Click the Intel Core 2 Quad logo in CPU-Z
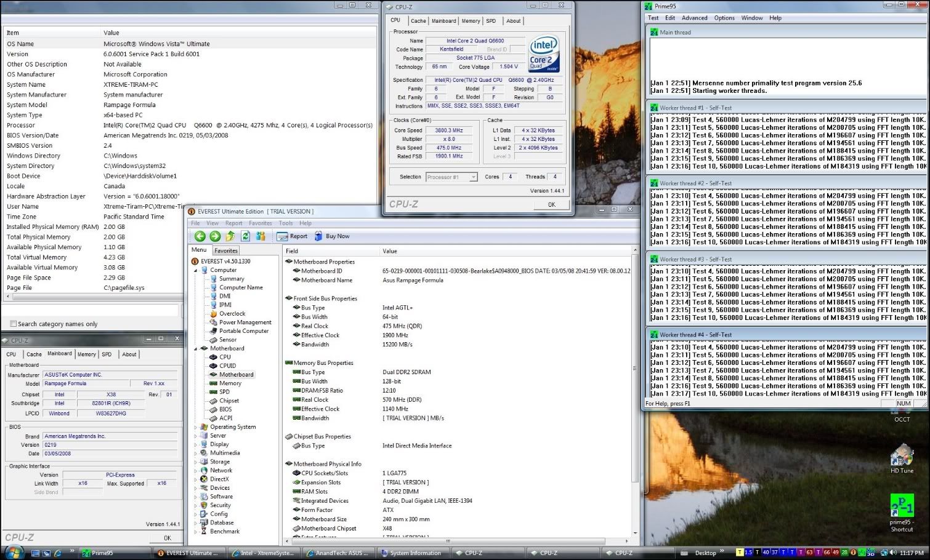Image resolution: width=930 pixels, height=560 pixels. point(544,54)
